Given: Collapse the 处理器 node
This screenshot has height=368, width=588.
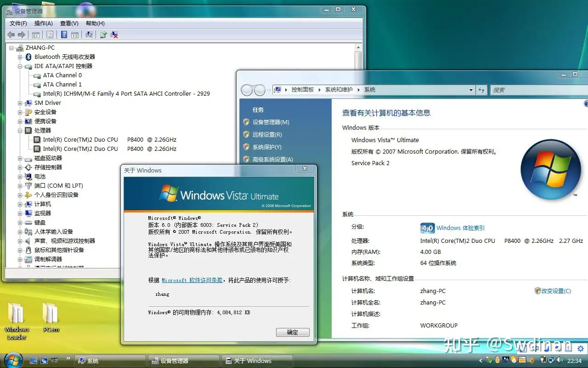Looking at the screenshot, I should [x=20, y=130].
